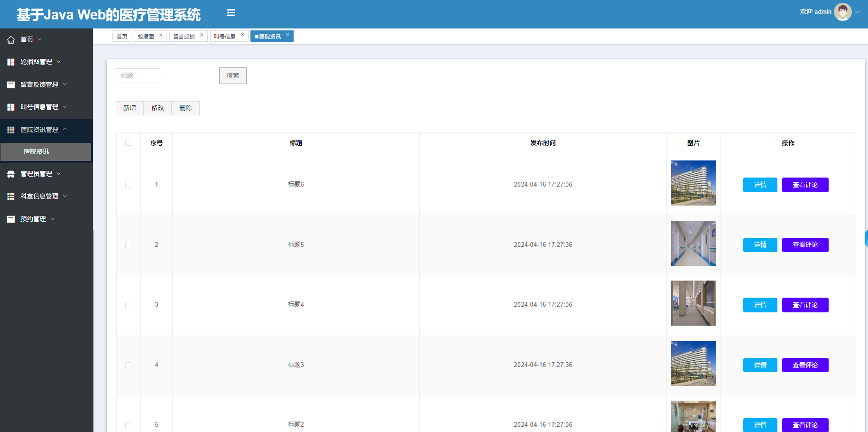
Task: Expand the 预约管理 menu chevron
Action: point(52,219)
